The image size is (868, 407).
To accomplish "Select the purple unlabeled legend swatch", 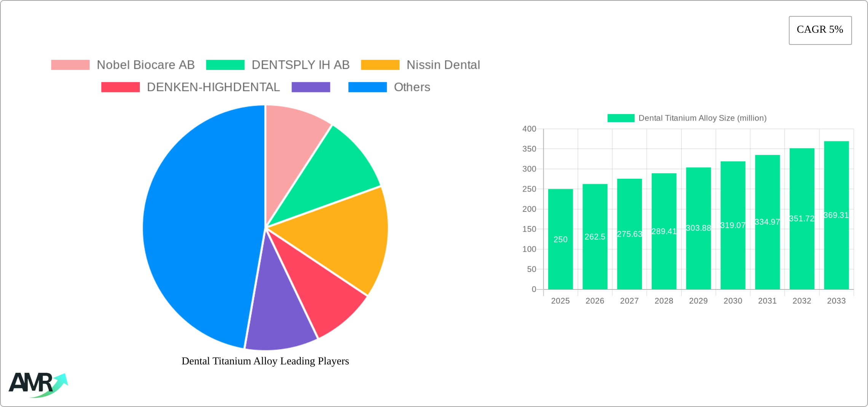I will tap(311, 87).
